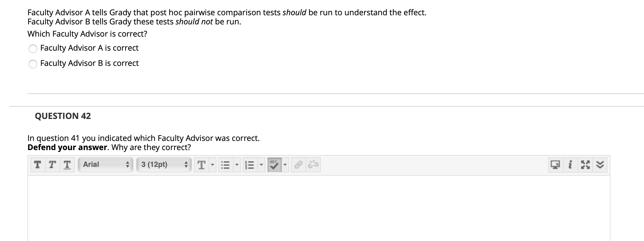Image resolution: width=644 pixels, height=241 pixels.
Task: Open the Arial font family dropdown
Action: tap(105, 164)
